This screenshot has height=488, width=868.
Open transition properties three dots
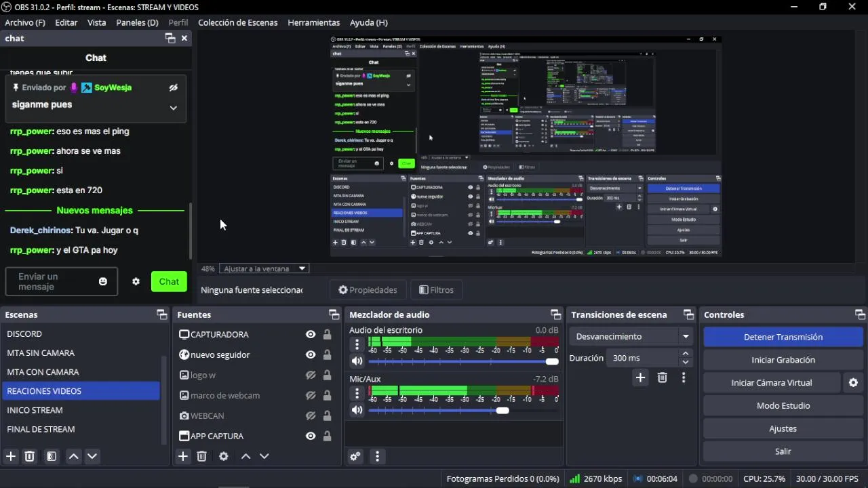click(684, 378)
